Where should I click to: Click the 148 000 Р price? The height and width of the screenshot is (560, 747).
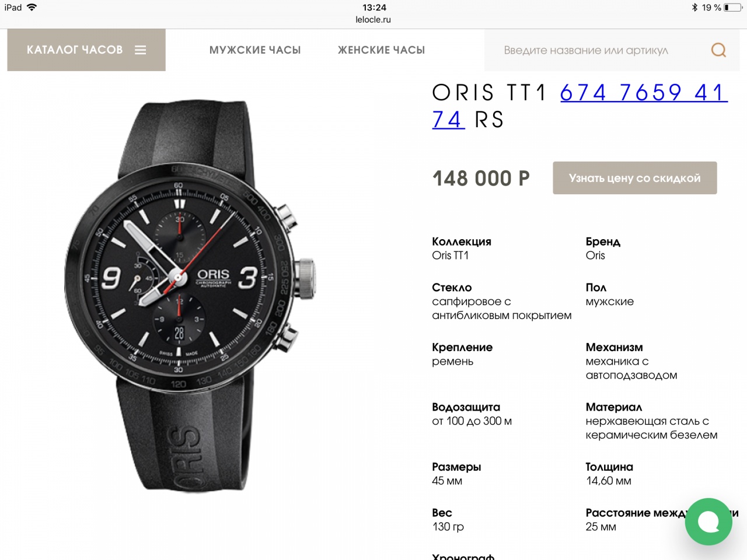click(481, 178)
